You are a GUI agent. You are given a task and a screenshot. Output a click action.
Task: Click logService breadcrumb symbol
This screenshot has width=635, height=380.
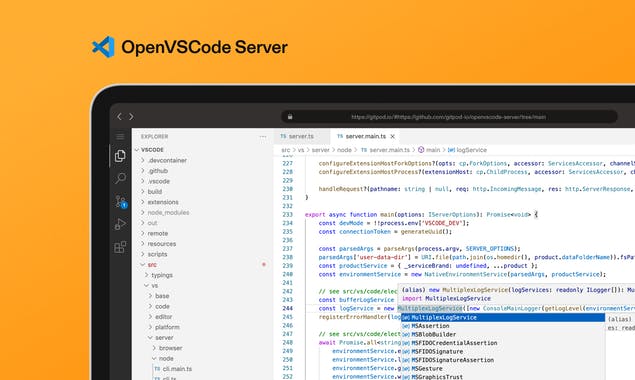click(467, 150)
